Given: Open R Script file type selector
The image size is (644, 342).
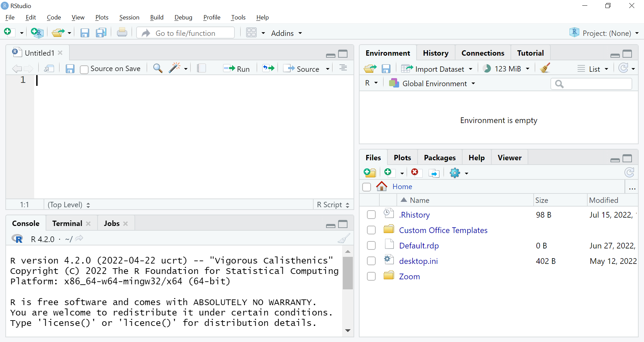Looking at the screenshot, I should point(333,205).
